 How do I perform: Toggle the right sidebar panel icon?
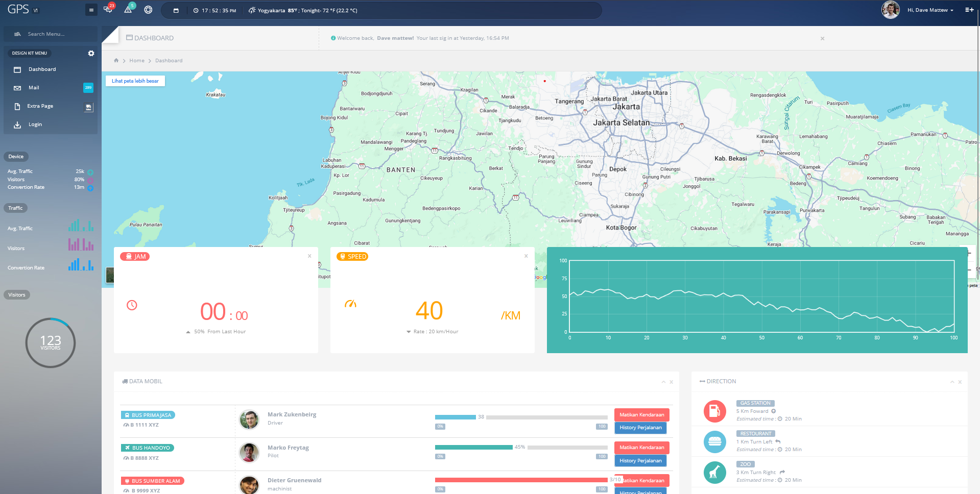point(969,10)
